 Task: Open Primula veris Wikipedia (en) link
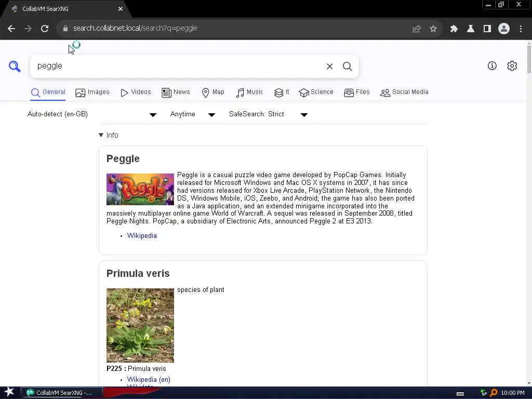click(x=149, y=380)
